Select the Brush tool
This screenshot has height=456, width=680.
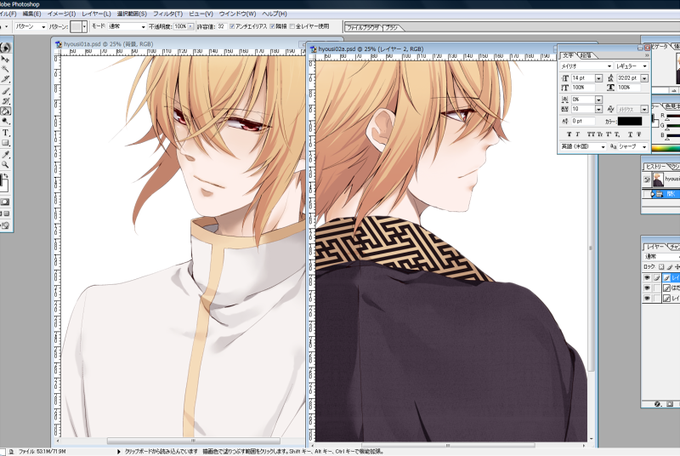(x=5, y=91)
